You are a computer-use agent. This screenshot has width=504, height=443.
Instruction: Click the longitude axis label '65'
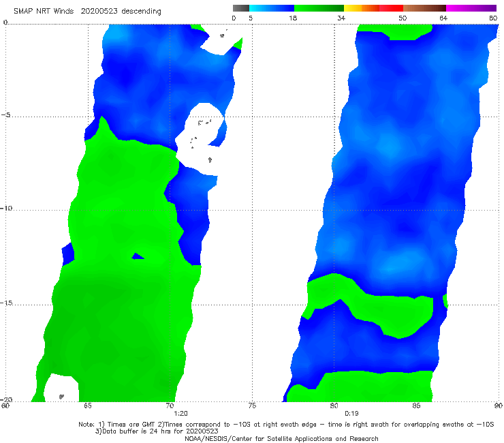click(x=87, y=406)
